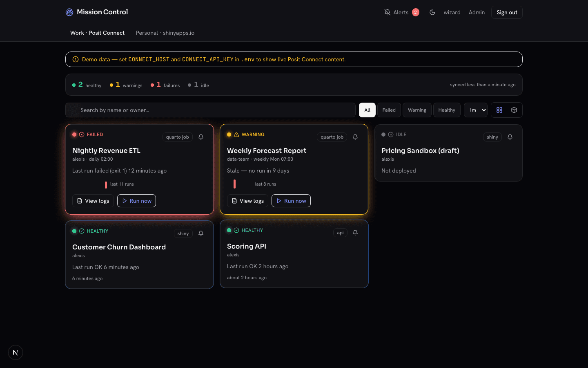Click quarto job tag on Nightly Revenue ETL
The height and width of the screenshot is (368, 588).
point(177,137)
